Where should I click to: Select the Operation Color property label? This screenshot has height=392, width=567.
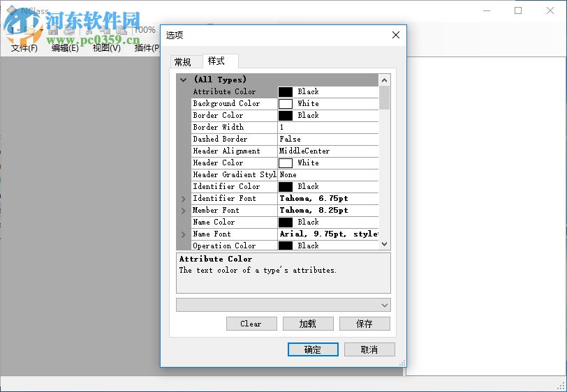pos(224,246)
